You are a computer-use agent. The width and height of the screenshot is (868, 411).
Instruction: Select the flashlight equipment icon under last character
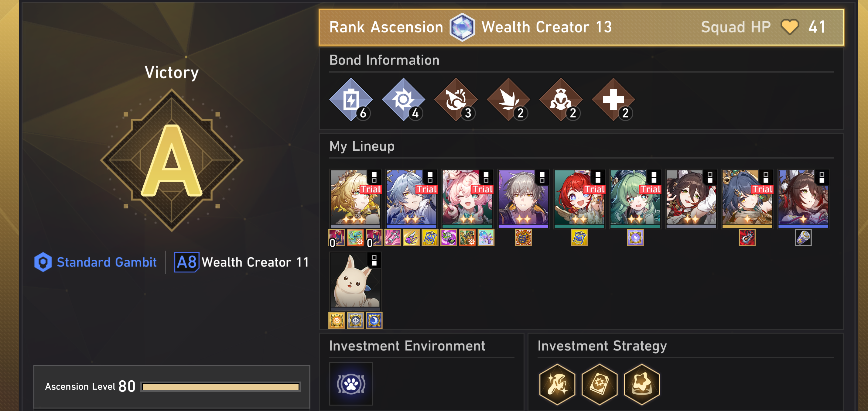803,238
